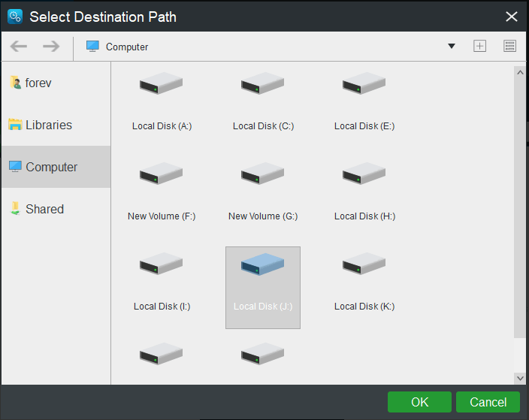Switch to list view layout icon

[x=509, y=46]
